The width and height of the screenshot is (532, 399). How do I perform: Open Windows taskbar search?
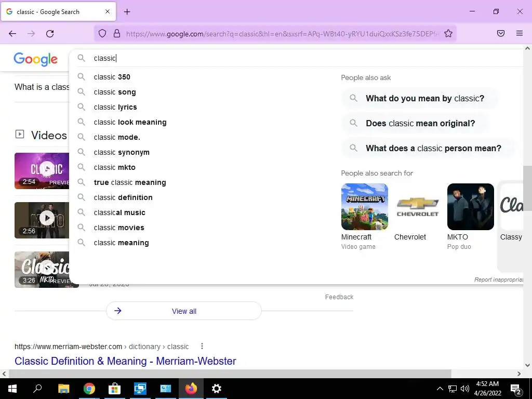[37, 389]
